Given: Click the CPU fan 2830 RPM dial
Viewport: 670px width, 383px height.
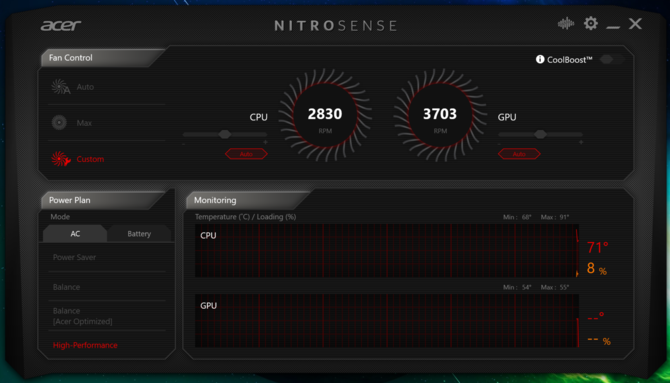Looking at the screenshot, I should pyautogui.click(x=325, y=115).
